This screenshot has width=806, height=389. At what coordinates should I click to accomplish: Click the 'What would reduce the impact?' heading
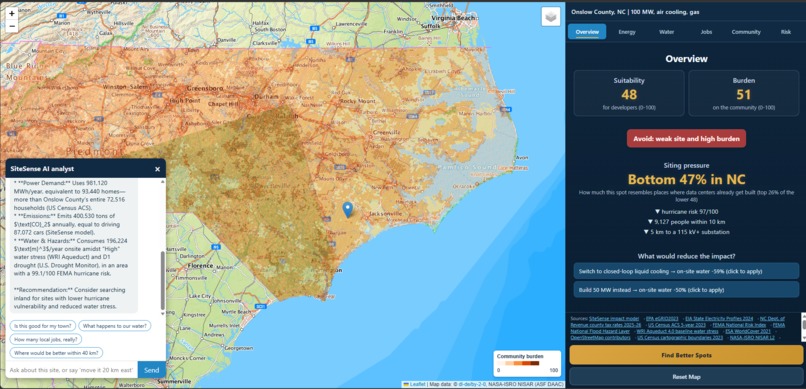pos(686,256)
